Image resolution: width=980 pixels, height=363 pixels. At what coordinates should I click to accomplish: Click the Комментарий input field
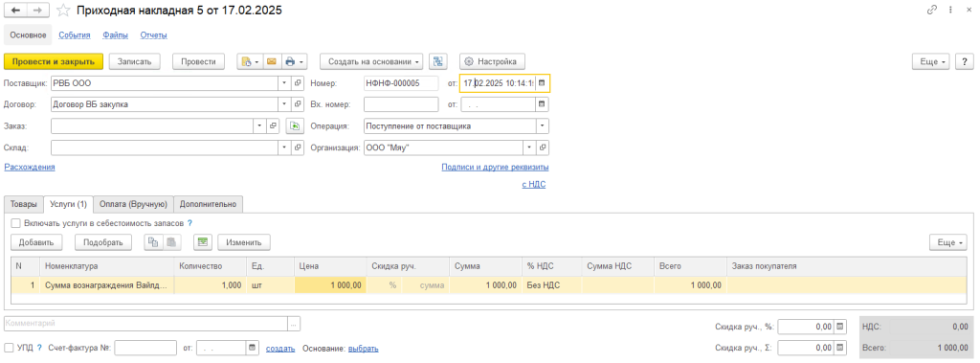pyautogui.click(x=146, y=324)
